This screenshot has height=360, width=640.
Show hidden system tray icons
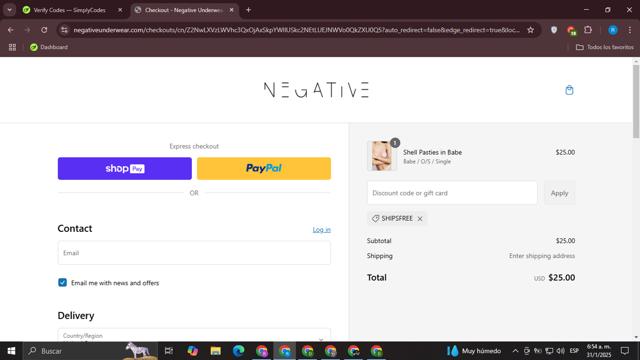515,351
